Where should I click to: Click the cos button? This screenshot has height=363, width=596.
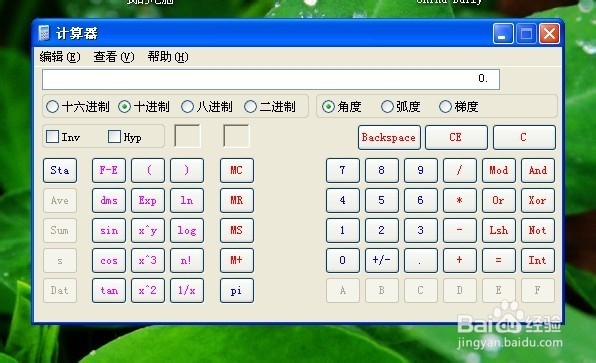[x=109, y=260]
